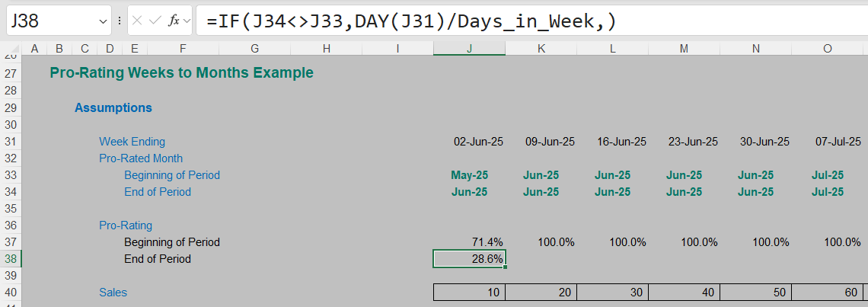
Task: Select the May-25 Beginning of Period cell
Action: 469,175
